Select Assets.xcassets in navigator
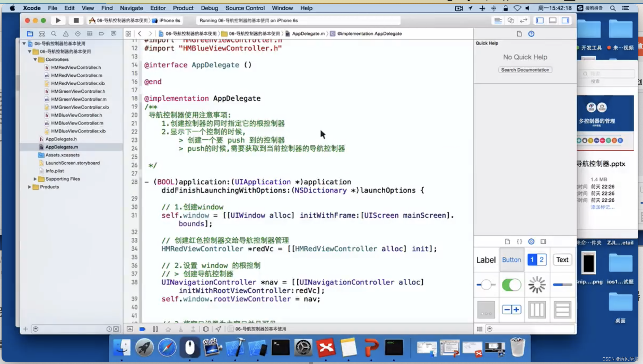643x364 pixels. (62, 155)
